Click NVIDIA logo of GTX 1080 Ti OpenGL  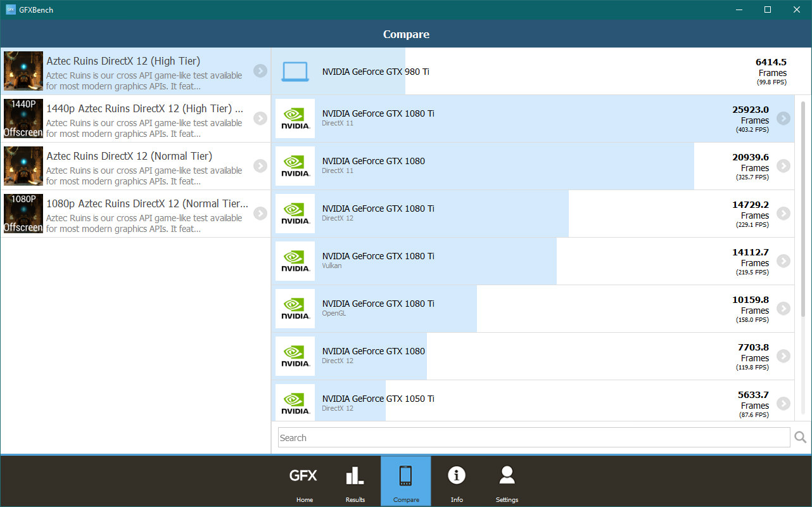pos(295,309)
